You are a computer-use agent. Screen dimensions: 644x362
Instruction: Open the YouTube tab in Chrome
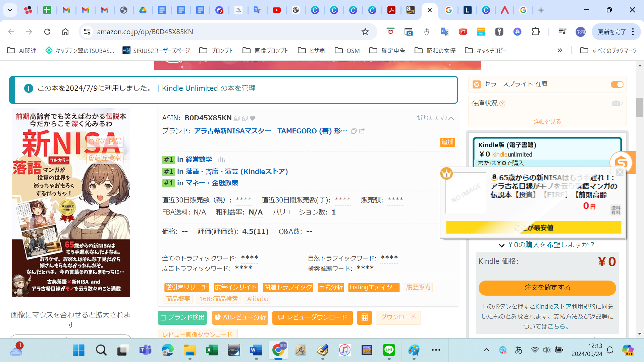277,10
